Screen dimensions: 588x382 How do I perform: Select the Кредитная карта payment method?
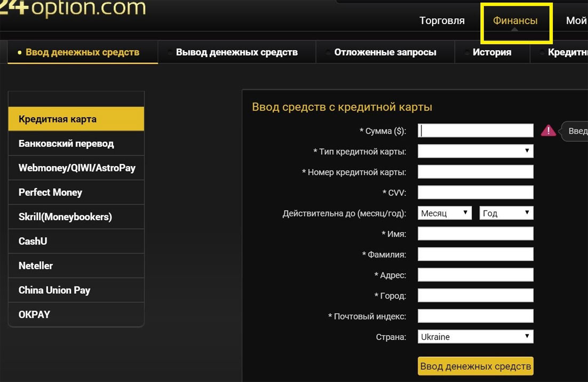coord(76,119)
